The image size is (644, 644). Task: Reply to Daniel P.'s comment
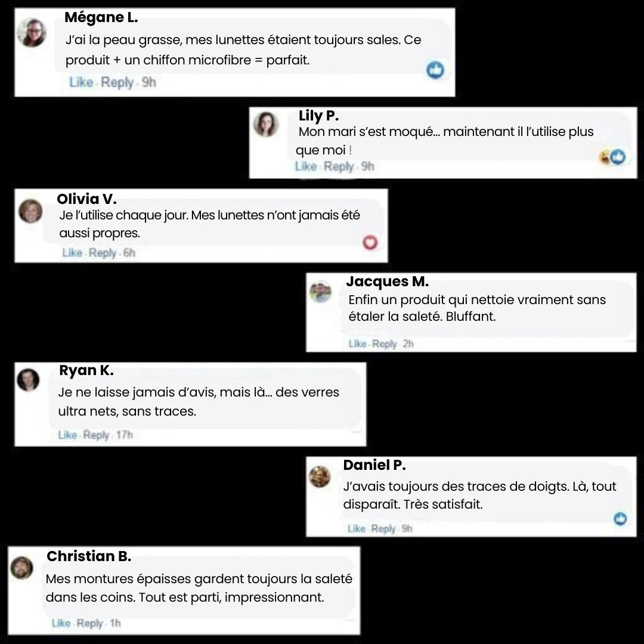tap(383, 528)
